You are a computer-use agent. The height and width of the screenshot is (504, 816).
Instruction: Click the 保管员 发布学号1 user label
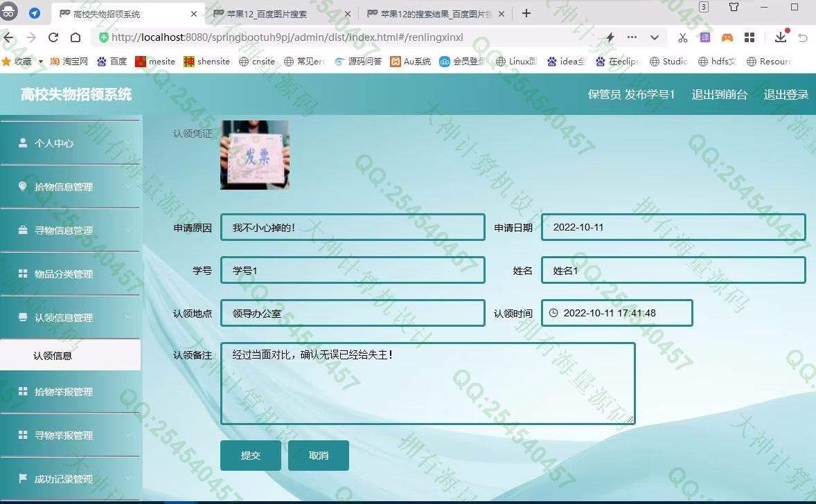coord(631,95)
